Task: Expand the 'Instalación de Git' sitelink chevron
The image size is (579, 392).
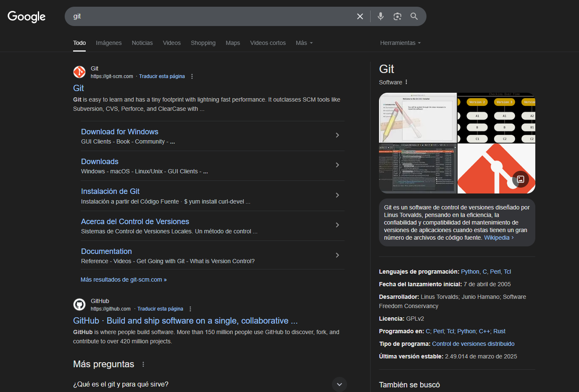Action: point(337,195)
